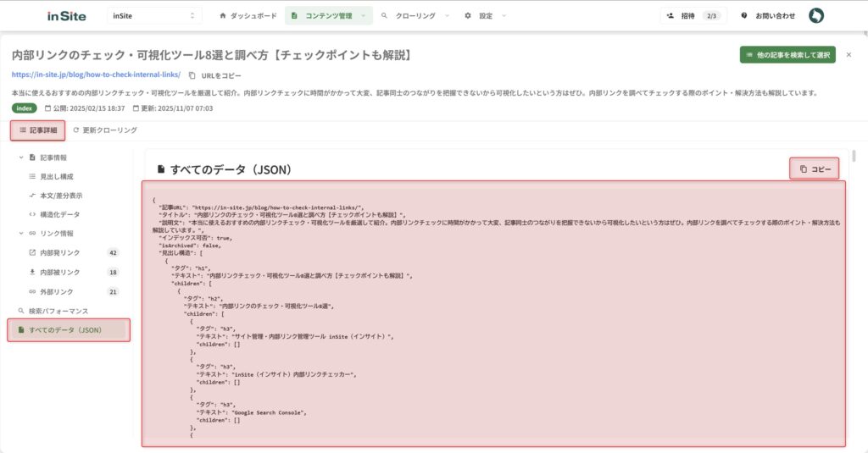
Task: Click the inSite logo
Action: pos(66,16)
